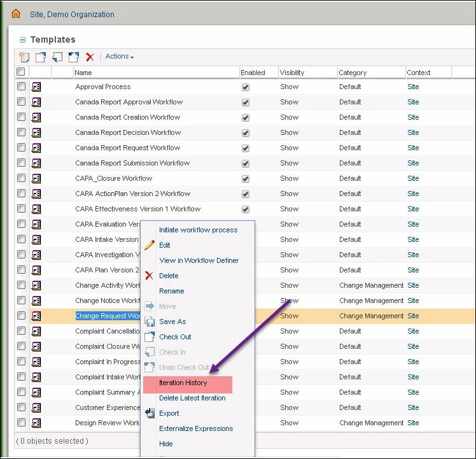476x459 pixels.
Task: Click workflow icon for Design Review row
Action: 36,423
